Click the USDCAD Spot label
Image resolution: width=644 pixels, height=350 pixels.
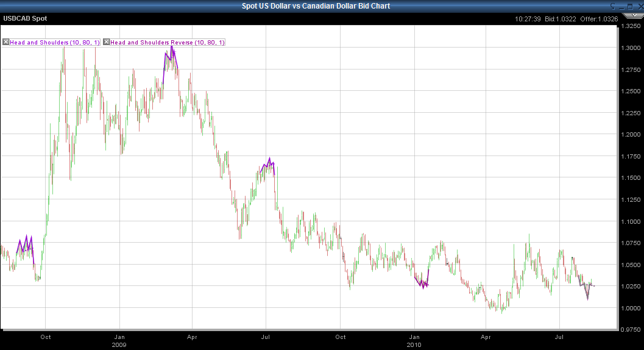[x=25, y=18]
